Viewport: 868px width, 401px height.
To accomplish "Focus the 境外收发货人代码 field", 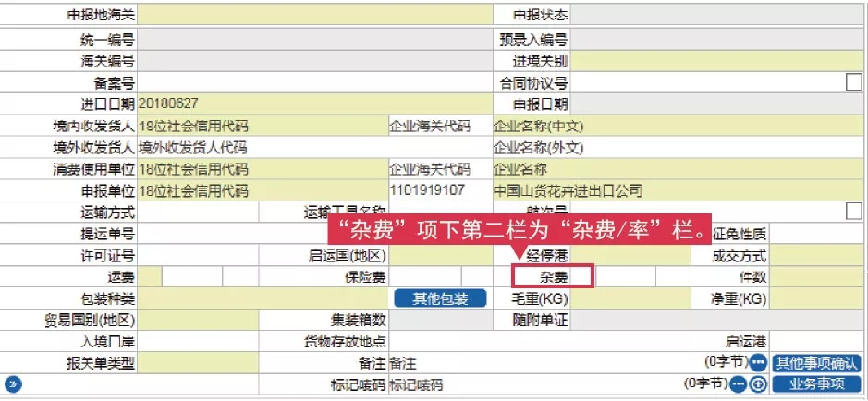I will pos(315,147).
